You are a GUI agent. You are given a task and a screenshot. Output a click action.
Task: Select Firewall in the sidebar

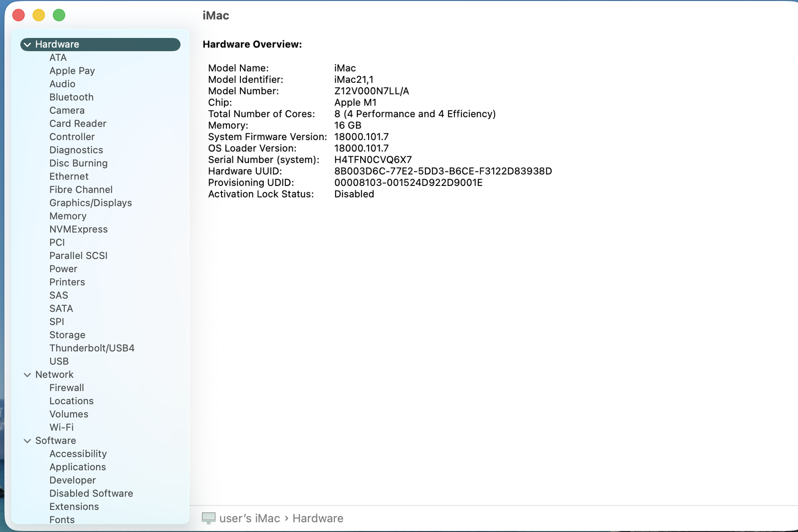[x=66, y=388]
